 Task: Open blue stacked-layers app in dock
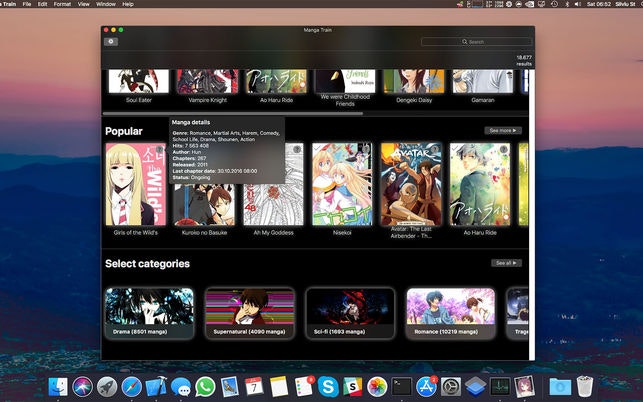coord(476,387)
